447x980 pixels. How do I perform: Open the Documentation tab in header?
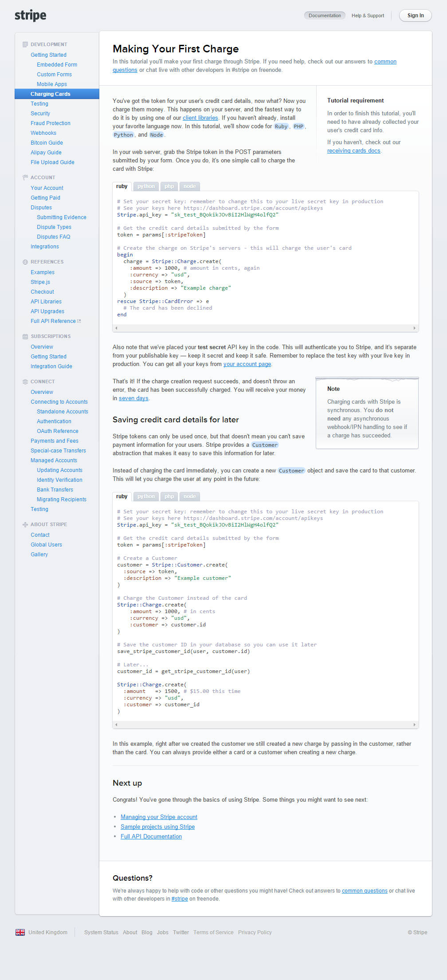click(x=325, y=16)
